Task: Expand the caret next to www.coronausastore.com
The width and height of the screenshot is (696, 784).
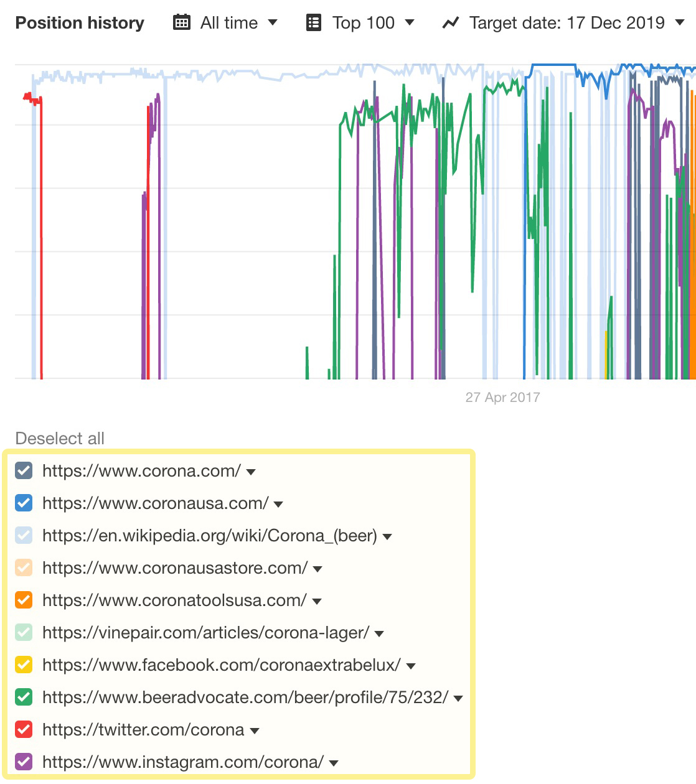Action: pos(317,569)
